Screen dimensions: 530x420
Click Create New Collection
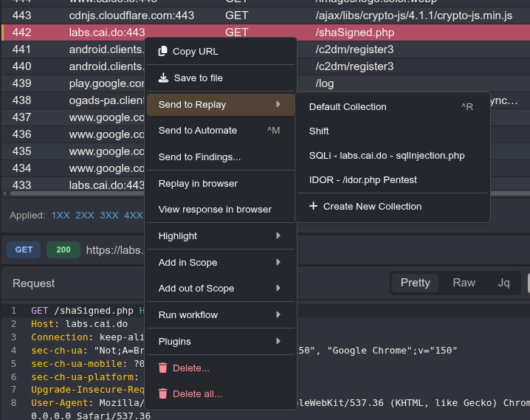point(392,207)
